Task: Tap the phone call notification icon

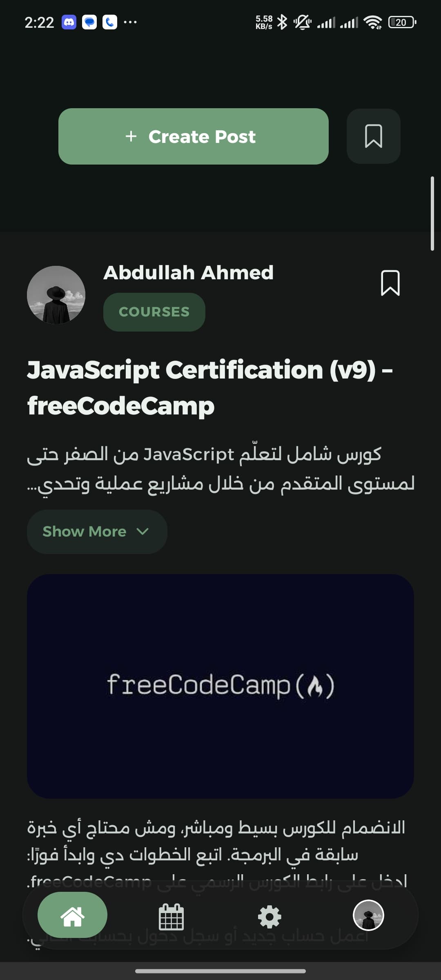Action: pyautogui.click(x=109, y=22)
